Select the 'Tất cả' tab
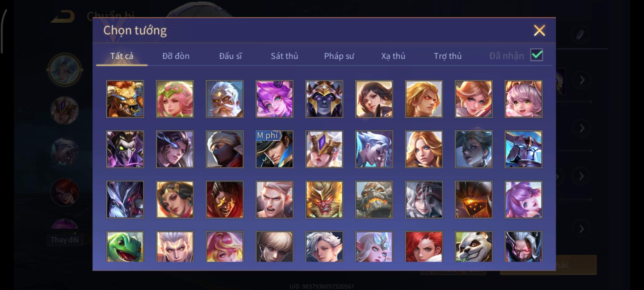644x290 pixels. [122, 56]
